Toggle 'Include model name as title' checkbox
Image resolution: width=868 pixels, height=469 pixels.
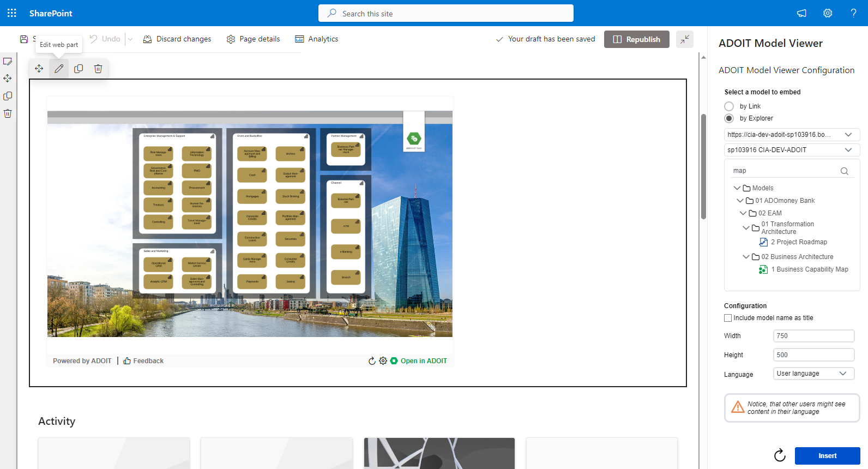pos(728,318)
